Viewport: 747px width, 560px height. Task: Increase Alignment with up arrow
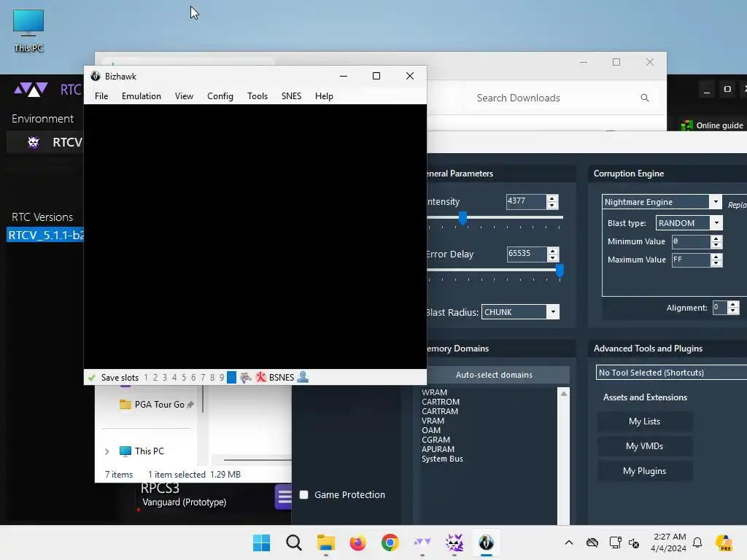click(733, 304)
